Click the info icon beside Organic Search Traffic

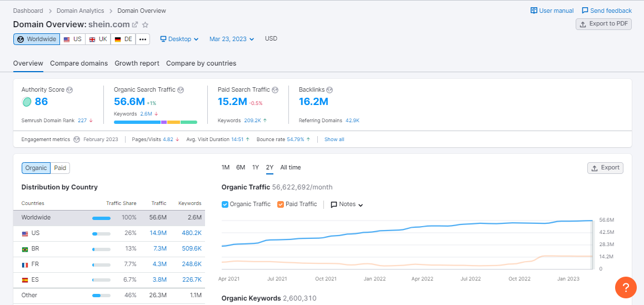(181, 90)
